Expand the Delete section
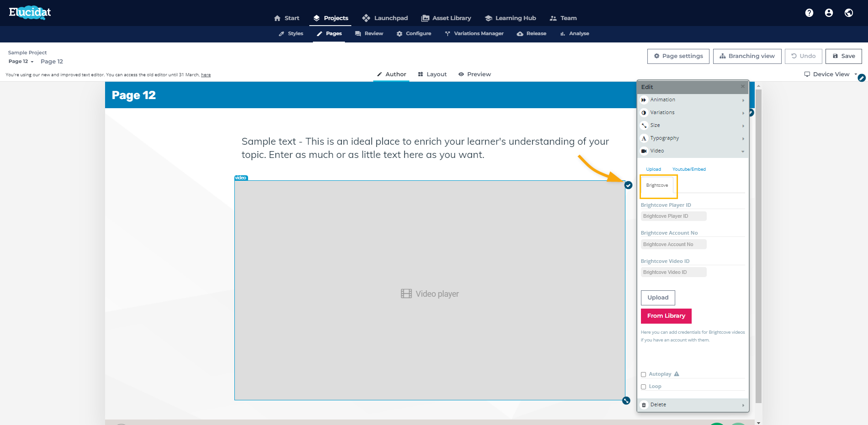This screenshot has height=425, width=868. 693,405
